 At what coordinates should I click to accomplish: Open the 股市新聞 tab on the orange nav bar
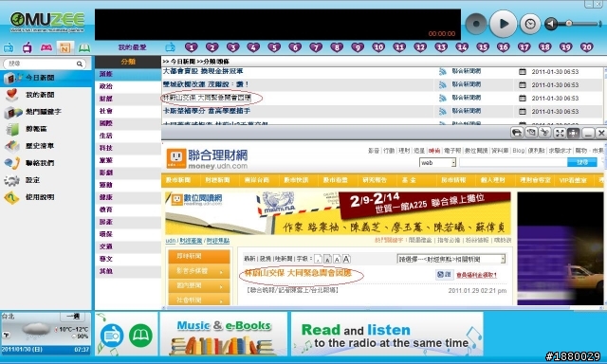tap(177, 180)
